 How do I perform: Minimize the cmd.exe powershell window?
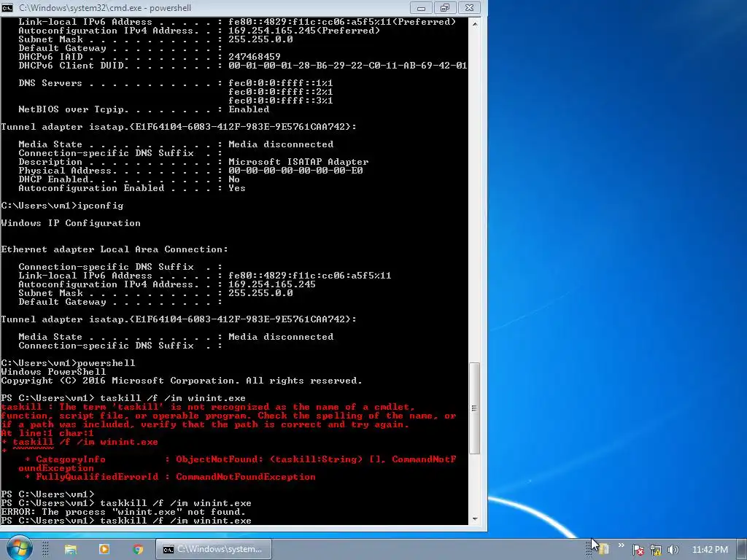click(x=421, y=7)
